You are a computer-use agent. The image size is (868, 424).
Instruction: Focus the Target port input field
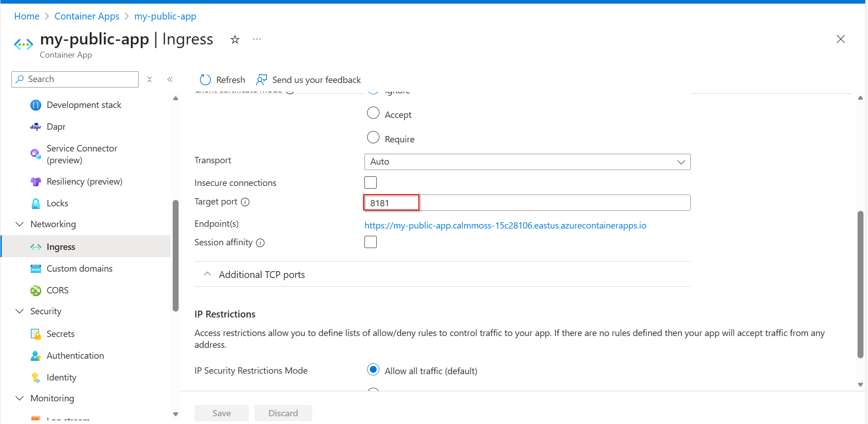527,203
